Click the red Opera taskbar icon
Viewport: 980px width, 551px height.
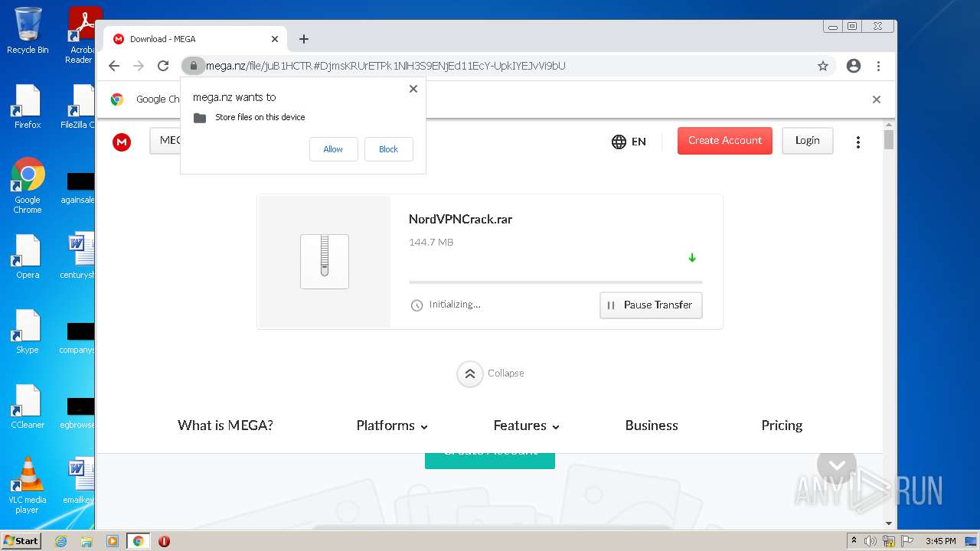click(164, 541)
